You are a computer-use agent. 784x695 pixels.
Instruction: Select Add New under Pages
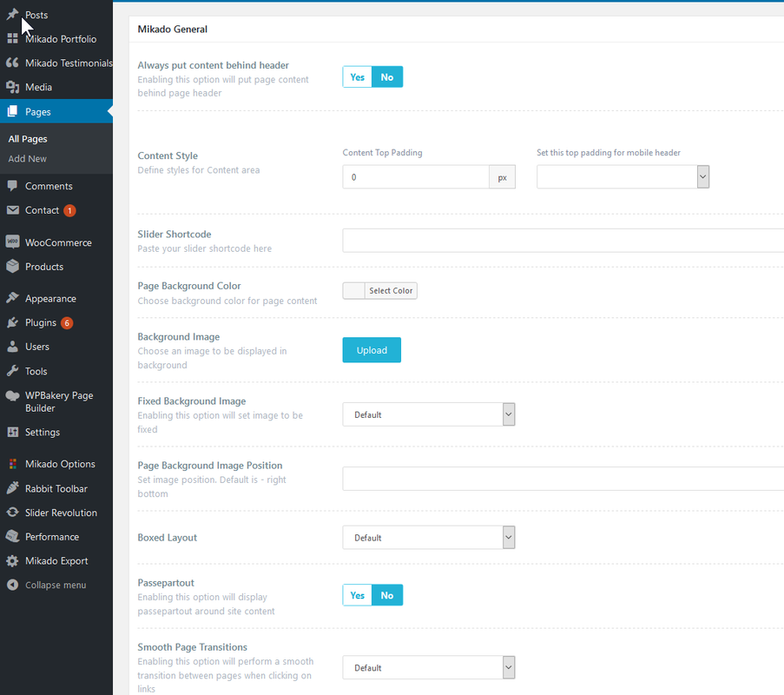[x=28, y=159]
